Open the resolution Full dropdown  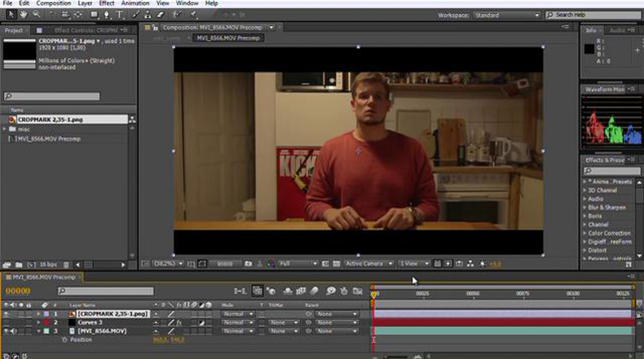(298, 264)
